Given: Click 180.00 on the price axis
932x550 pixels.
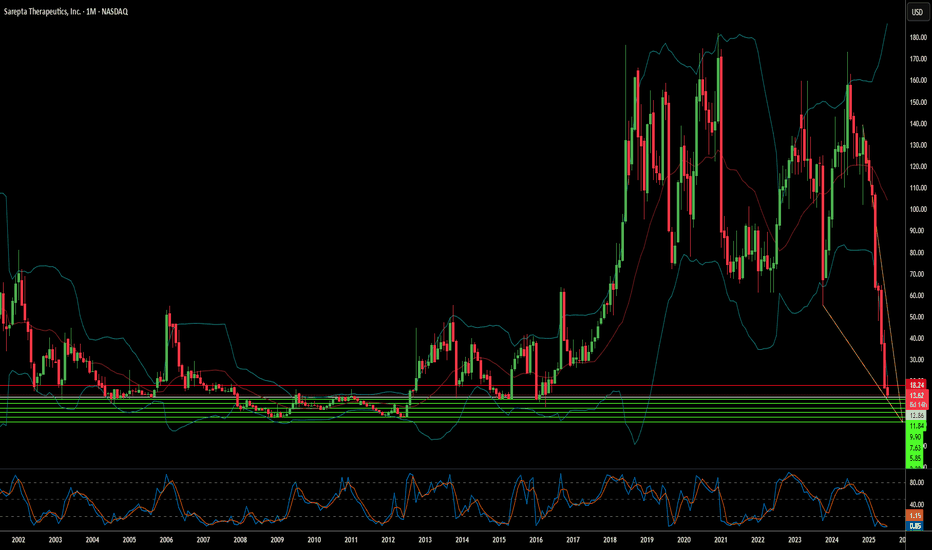Looking at the screenshot, I should click(918, 37).
